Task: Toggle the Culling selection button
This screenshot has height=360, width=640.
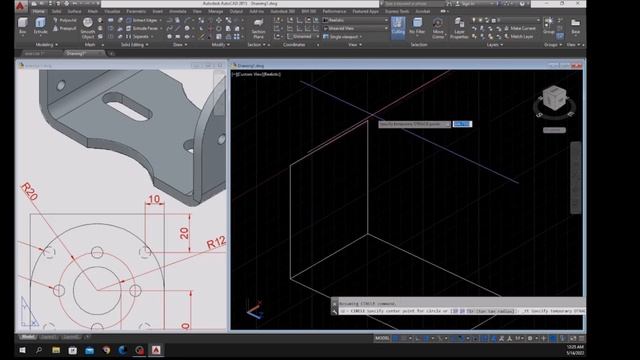Action: [398, 27]
